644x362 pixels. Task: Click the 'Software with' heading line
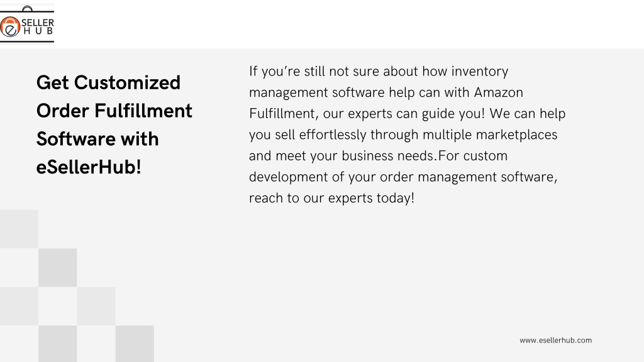pos(97,139)
